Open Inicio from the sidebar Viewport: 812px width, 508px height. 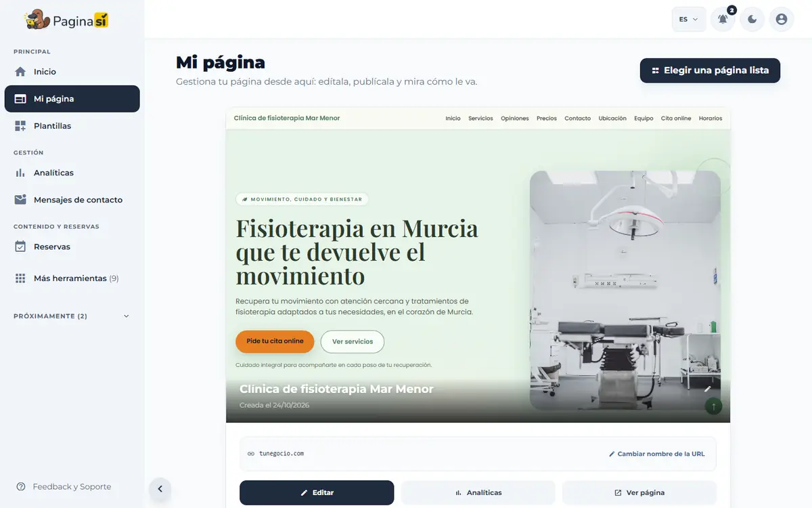pyautogui.click(x=72, y=72)
